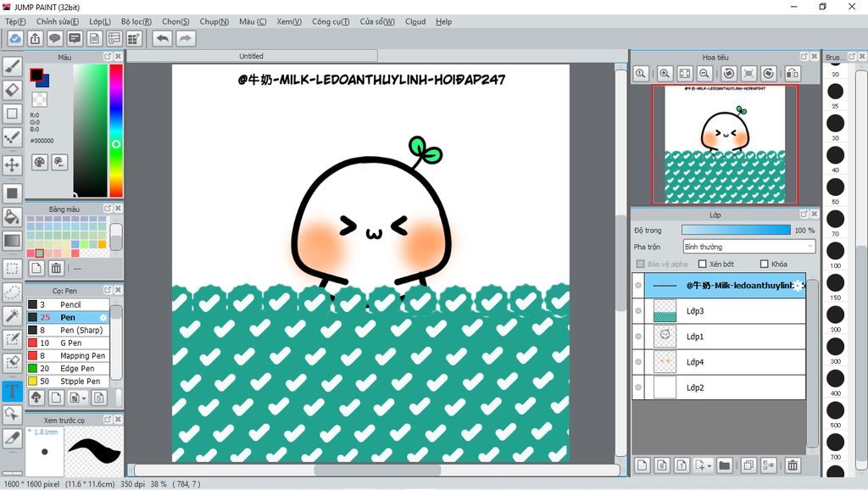This screenshot has height=490, width=868.
Task: Open the Pha trộn blend mode dropdown
Action: (749, 247)
